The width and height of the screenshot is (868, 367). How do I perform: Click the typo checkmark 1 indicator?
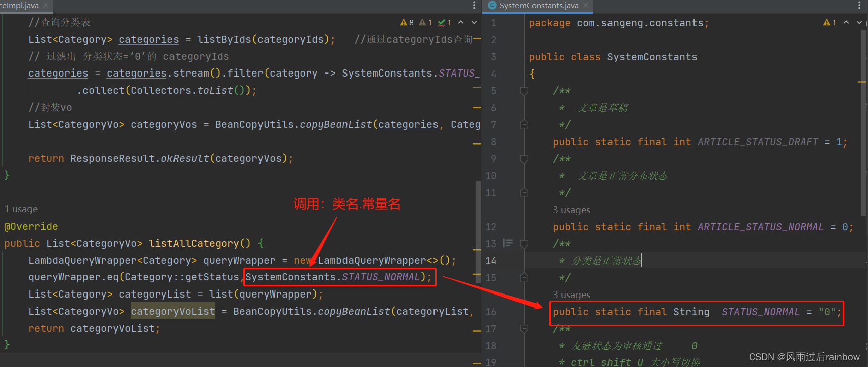pos(445,22)
